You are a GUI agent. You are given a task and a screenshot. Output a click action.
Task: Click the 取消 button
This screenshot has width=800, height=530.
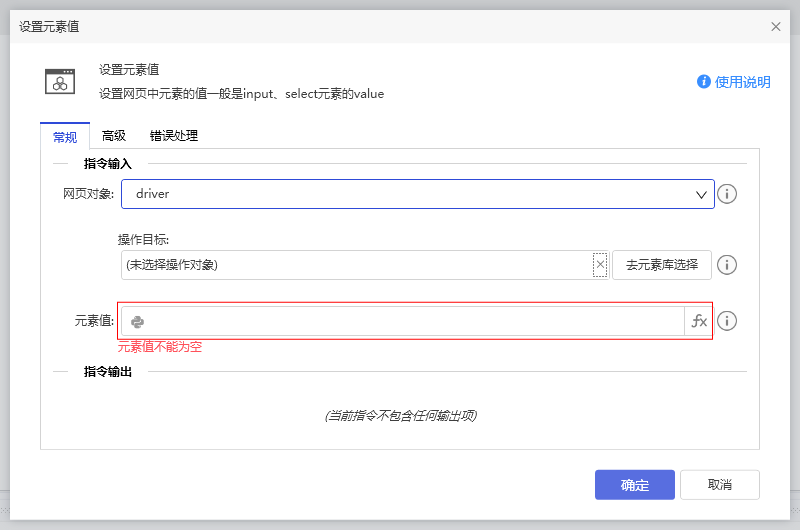click(719, 485)
